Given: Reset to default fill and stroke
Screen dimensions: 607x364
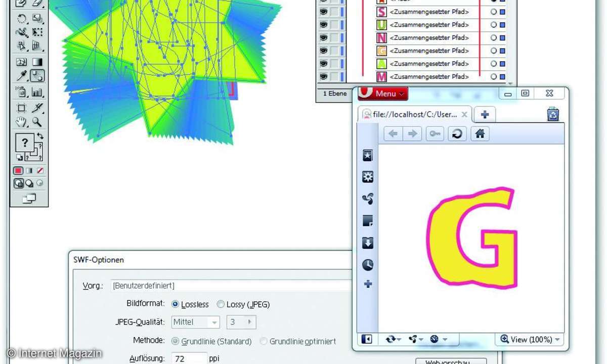Looking at the screenshot, I should coord(19,157).
